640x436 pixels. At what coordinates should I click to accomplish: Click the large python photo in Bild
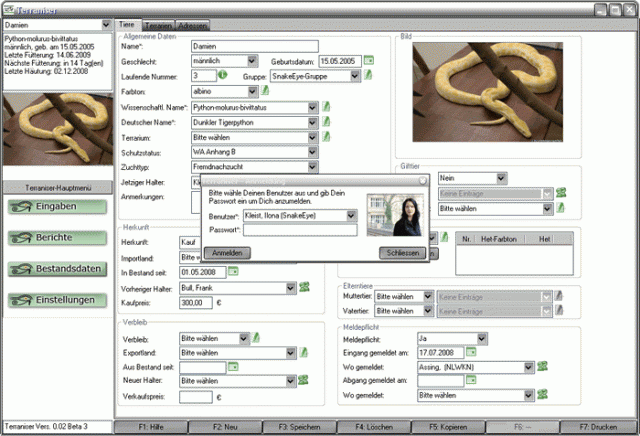click(x=487, y=92)
